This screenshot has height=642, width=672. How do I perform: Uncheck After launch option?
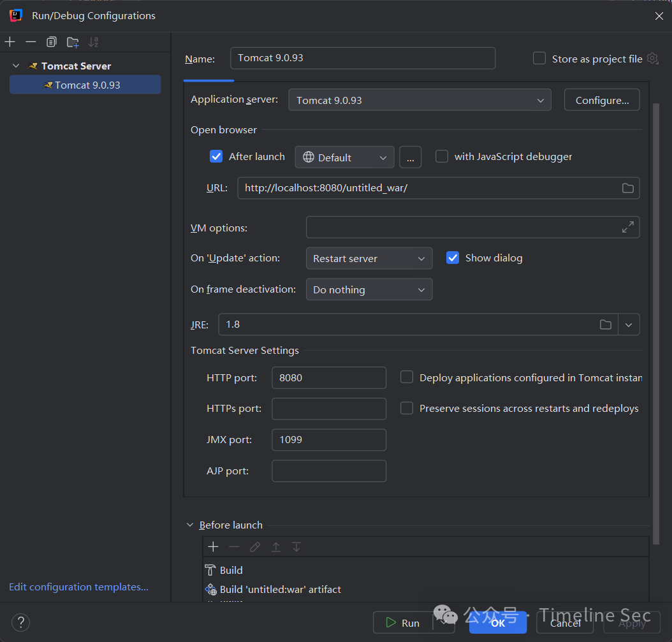point(216,156)
